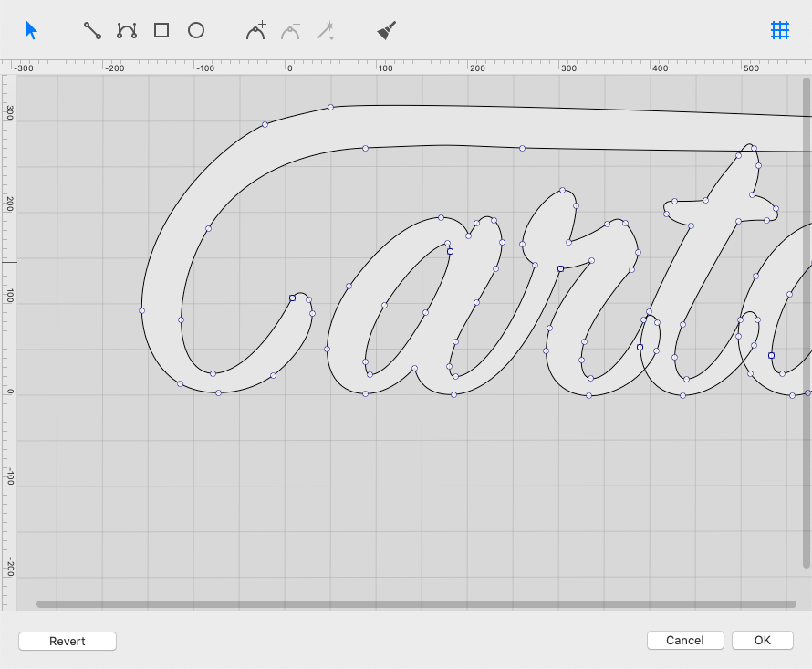Click the Revert button
Screen dimensions: 812x669
click(68, 641)
